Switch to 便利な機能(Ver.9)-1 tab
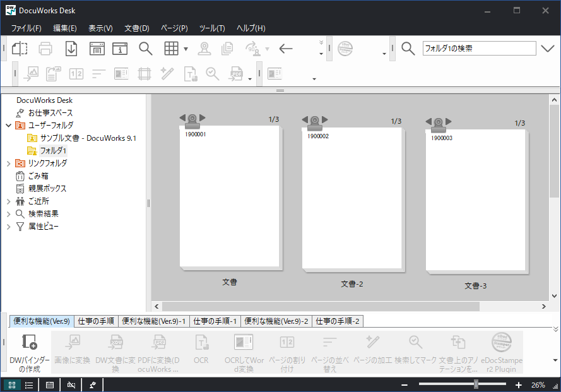The width and height of the screenshot is (561, 392). pyautogui.click(x=154, y=321)
